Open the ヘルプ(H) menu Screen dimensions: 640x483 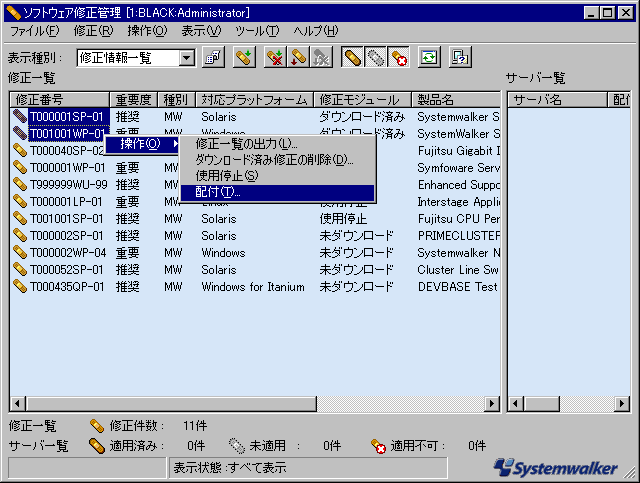316,31
